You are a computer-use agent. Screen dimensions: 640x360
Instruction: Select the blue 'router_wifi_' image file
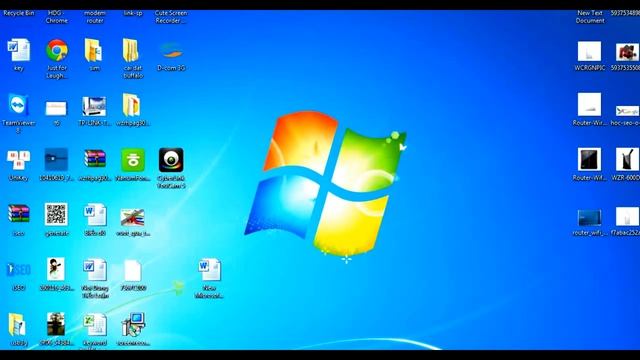pyautogui.click(x=589, y=218)
